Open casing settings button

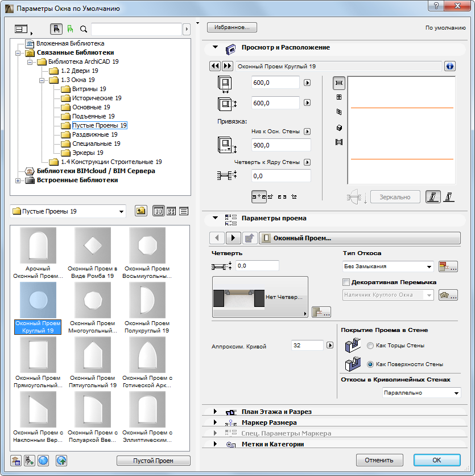[448, 295]
